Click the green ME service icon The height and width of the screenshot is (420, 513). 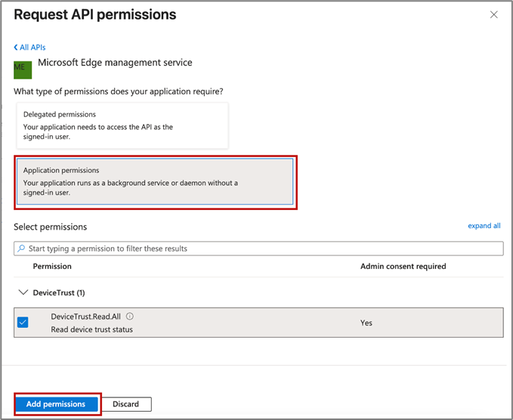click(23, 69)
